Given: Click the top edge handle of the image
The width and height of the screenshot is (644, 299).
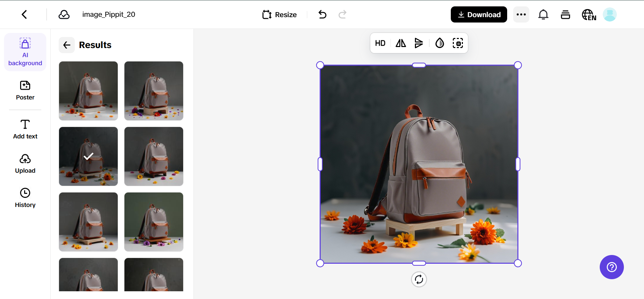Looking at the screenshot, I should [419, 65].
